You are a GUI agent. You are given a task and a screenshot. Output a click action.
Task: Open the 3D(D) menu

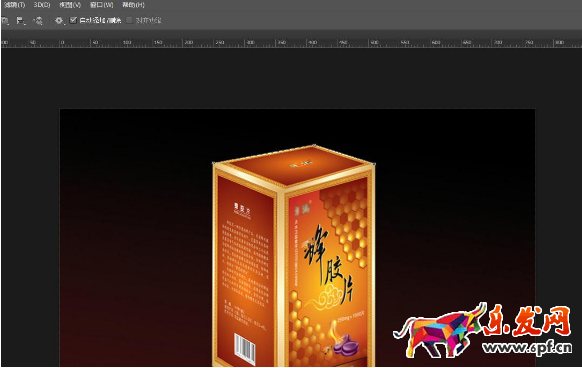[42, 5]
